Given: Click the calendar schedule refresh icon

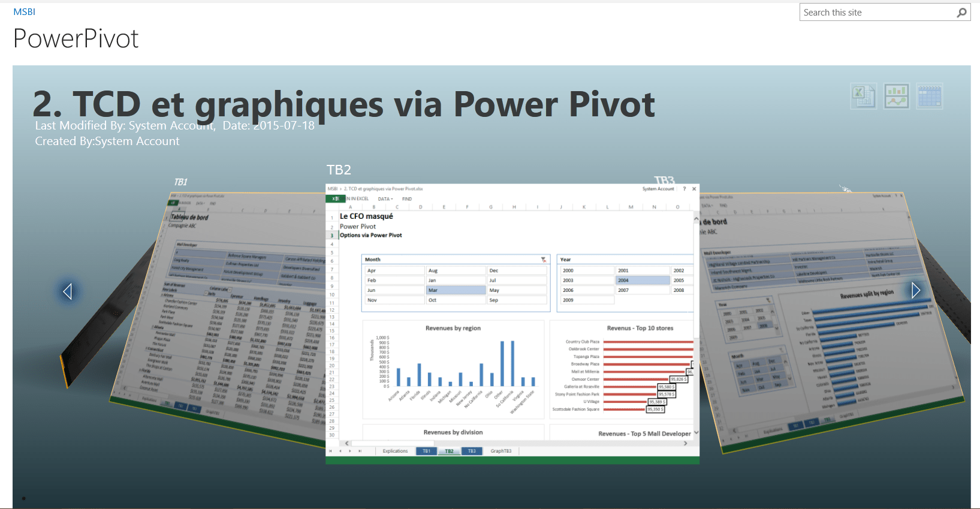Looking at the screenshot, I should (x=930, y=96).
